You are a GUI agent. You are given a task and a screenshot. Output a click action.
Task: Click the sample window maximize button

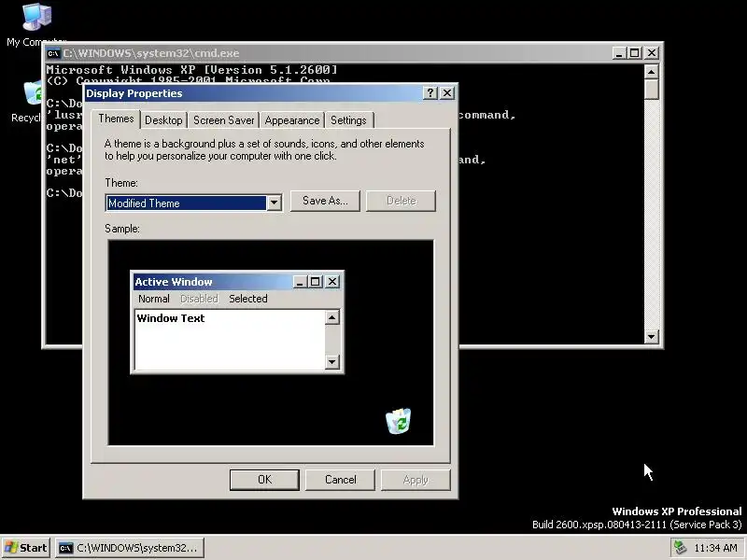coord(315,282)
